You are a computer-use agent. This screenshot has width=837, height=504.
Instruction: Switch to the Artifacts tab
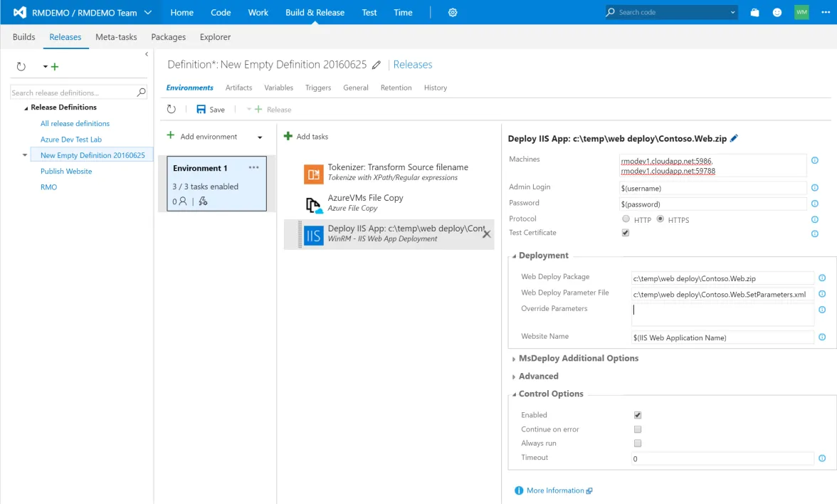[x=238, y=88]
